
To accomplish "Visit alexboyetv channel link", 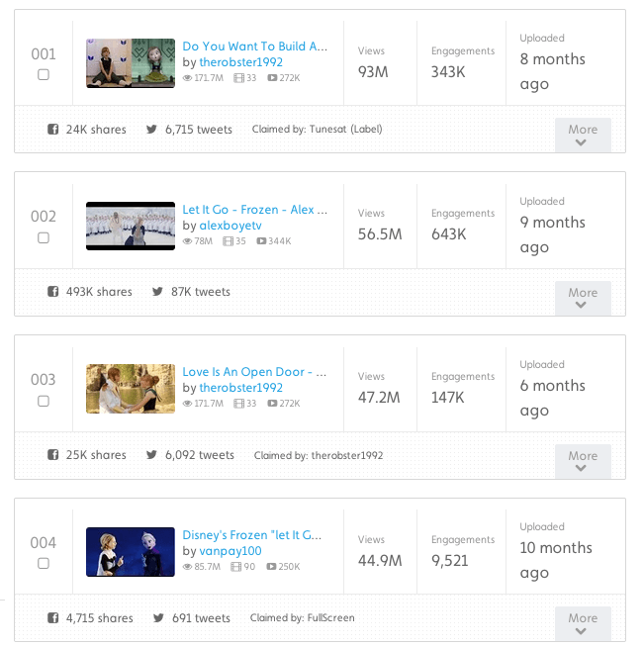I will pos(230,226).
